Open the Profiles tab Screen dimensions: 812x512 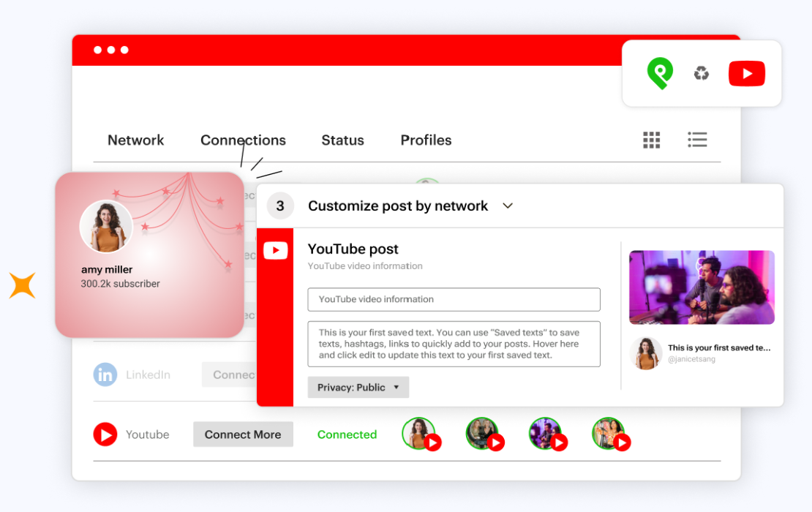coord(426,140)
